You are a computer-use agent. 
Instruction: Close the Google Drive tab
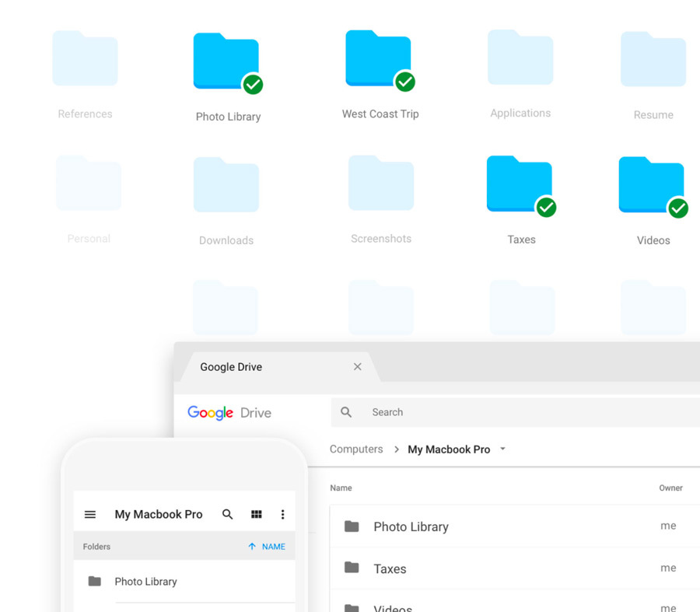[x=358, y=367]
